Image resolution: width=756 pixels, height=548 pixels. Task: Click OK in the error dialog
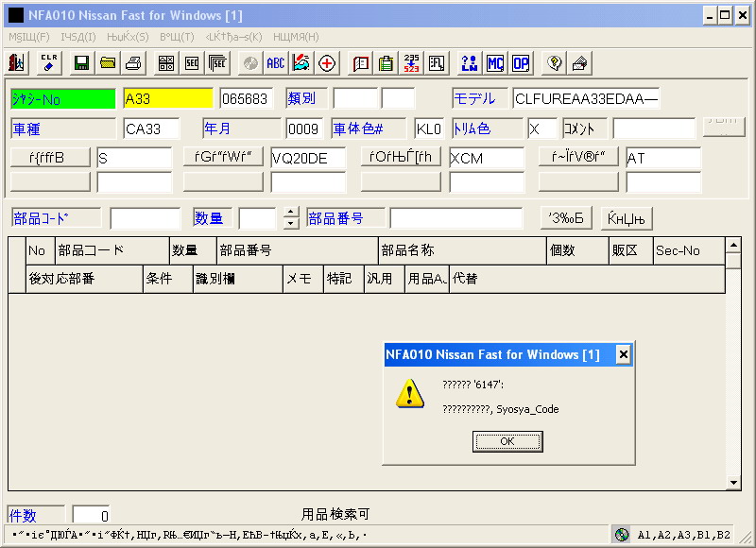(507, 441)
